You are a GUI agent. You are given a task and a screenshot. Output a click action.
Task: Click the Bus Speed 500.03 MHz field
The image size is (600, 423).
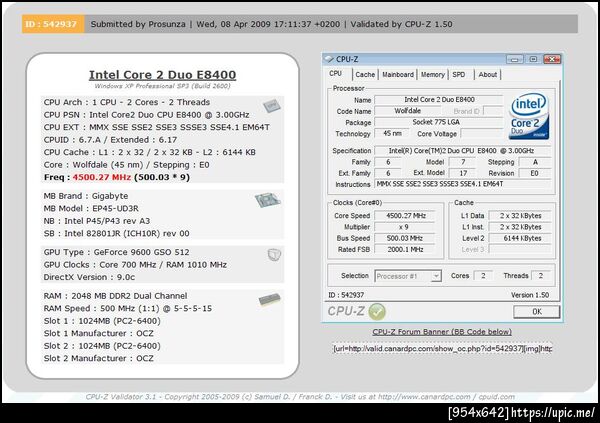[405, 238]
